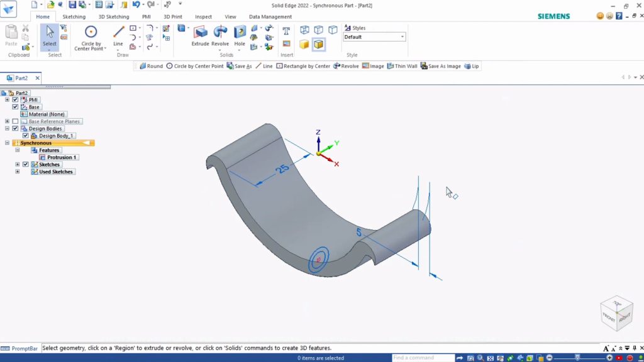
Task: Open the View ribbon tab
Action: tap(230, 17)
